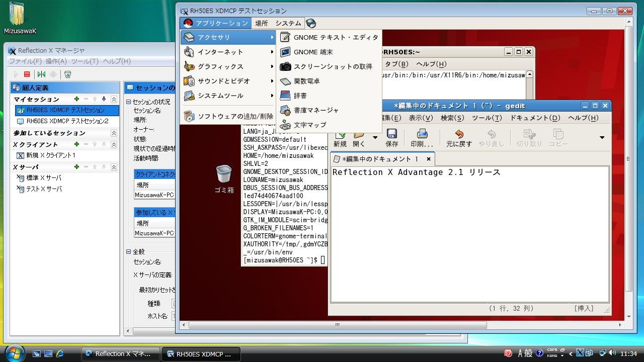Open the GNOME 場所 menu

(262, 23)
